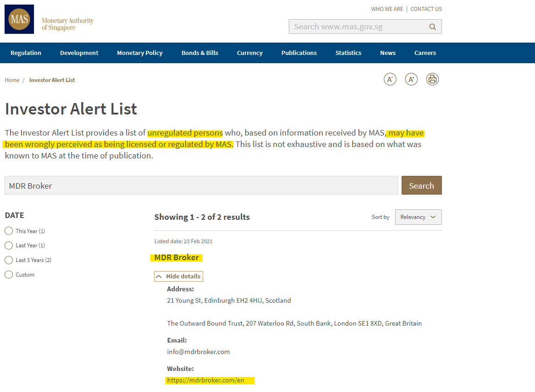Click the DATE filter heading

pos(14,215)
